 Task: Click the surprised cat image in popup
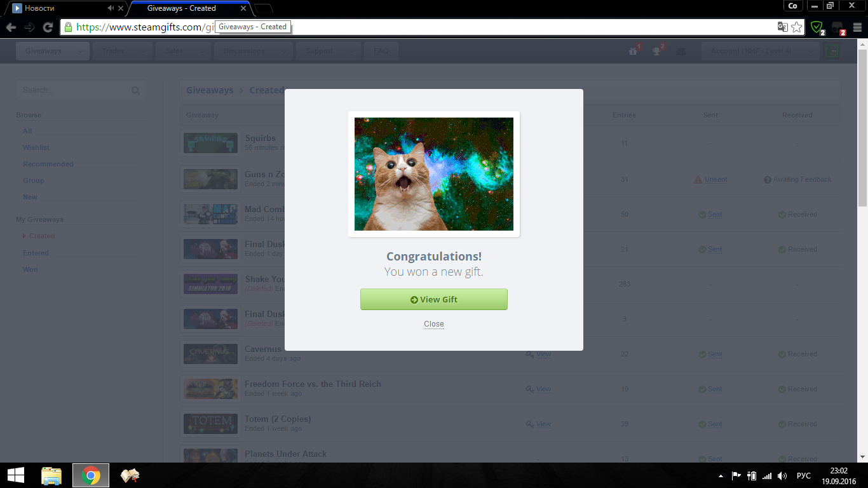coord(434,174)
